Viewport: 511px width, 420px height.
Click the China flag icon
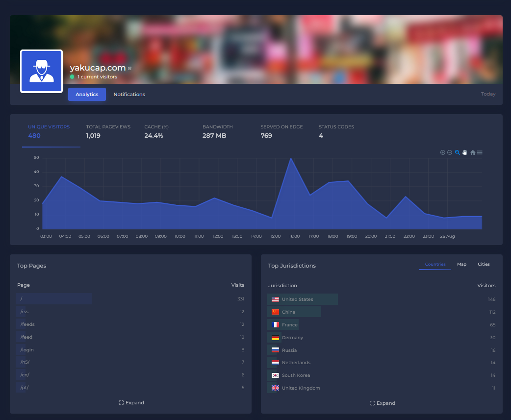point(276,312)
